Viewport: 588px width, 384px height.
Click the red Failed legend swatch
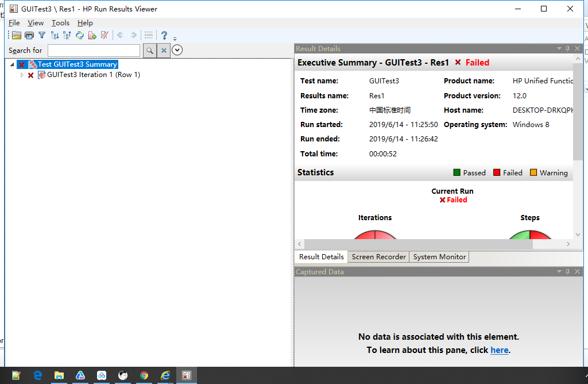[497, 172]
